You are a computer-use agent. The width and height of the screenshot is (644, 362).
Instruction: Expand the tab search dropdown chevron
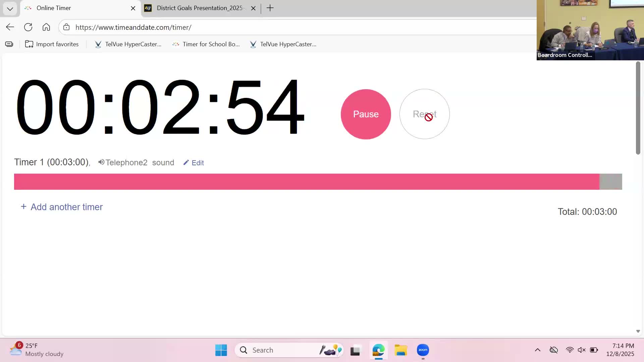point(10,8)
